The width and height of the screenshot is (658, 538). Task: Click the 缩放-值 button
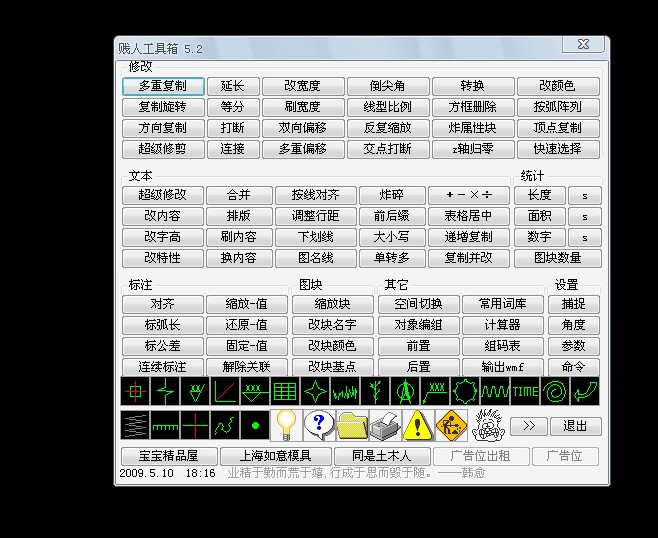click(x=247, y=304)
